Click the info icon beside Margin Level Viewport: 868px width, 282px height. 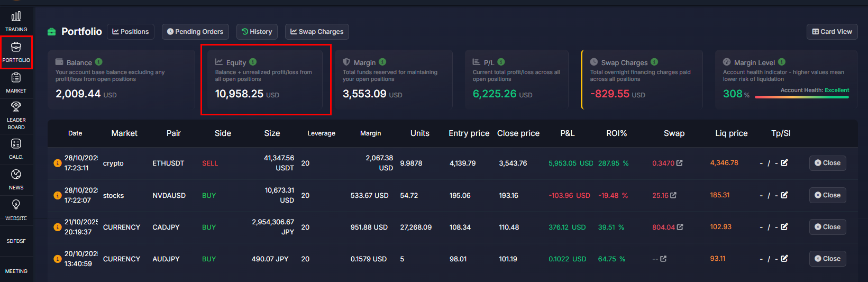pos(782,62)
